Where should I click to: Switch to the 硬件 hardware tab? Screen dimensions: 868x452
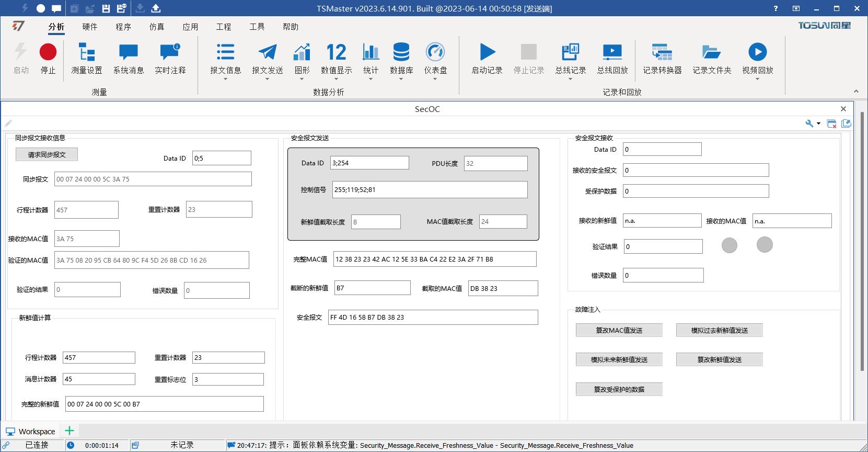pos(90,27)
